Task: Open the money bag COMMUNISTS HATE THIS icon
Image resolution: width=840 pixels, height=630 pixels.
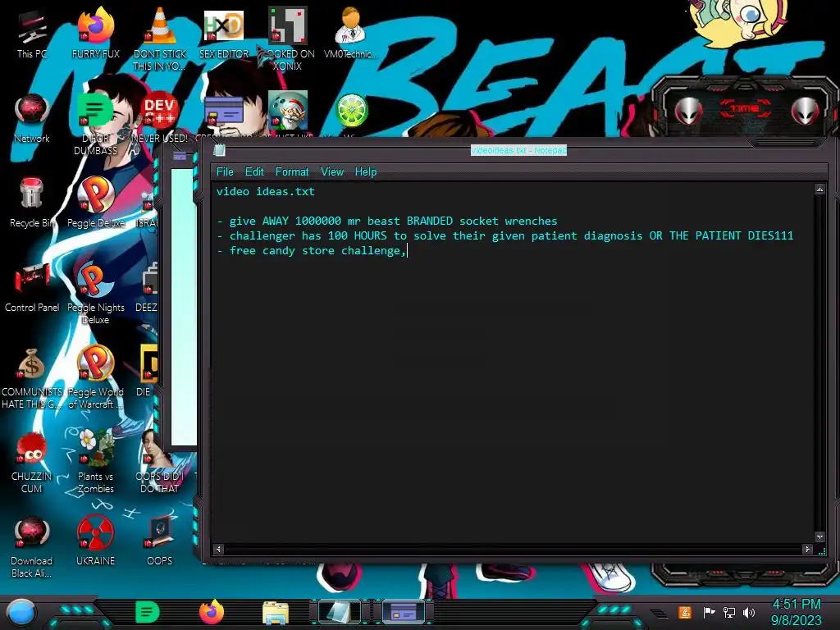Action: [32, 377]
